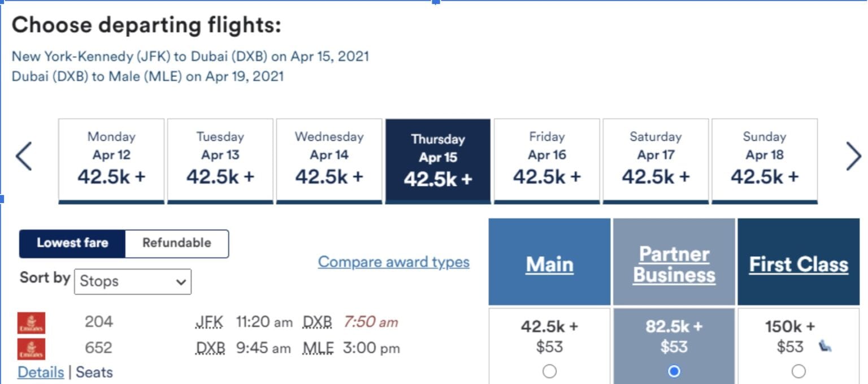Select the Main fare radio button

coord(549,371)
